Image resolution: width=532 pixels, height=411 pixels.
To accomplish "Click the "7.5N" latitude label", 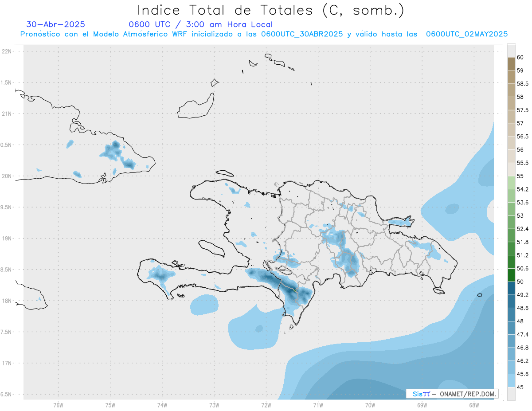I will coord(7,332).
